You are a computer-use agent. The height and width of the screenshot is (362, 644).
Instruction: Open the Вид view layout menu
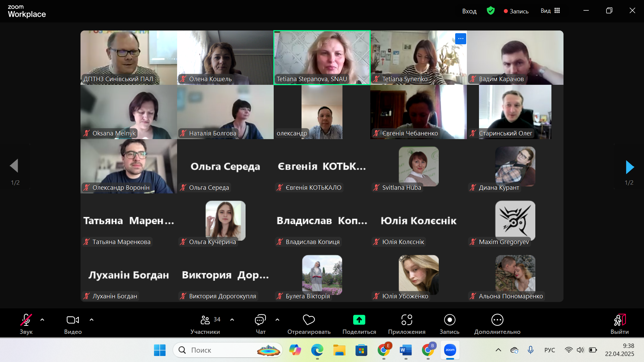click(550, 11)
